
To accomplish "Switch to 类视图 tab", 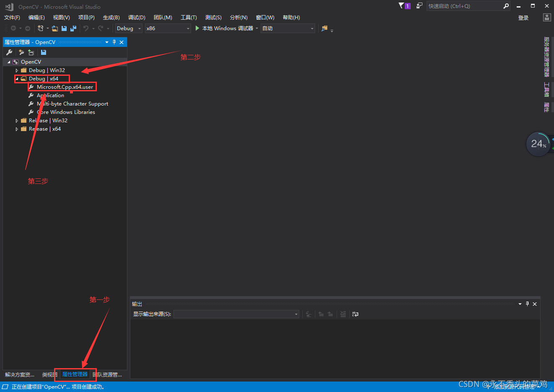I will (x=49, y=375).
